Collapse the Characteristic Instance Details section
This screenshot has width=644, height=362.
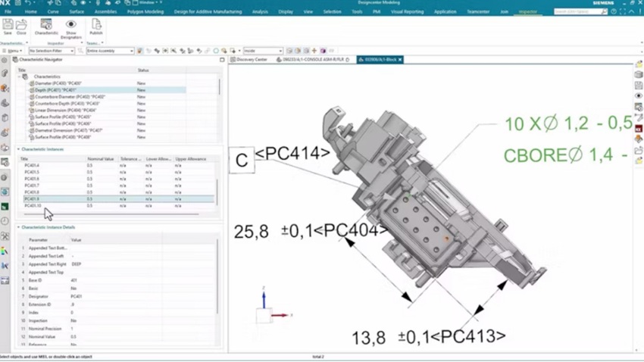[x=18, y=227]
